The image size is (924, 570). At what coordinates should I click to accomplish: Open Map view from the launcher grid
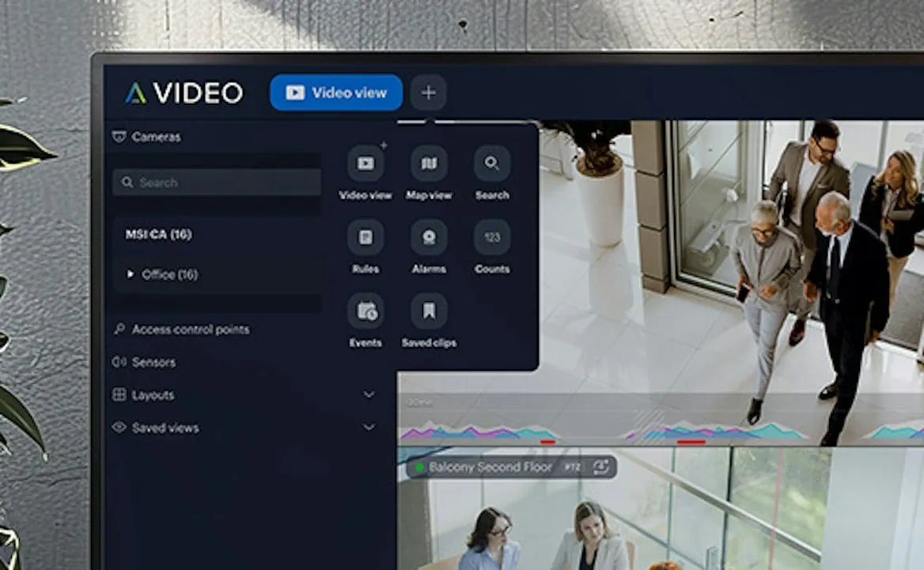429,163
